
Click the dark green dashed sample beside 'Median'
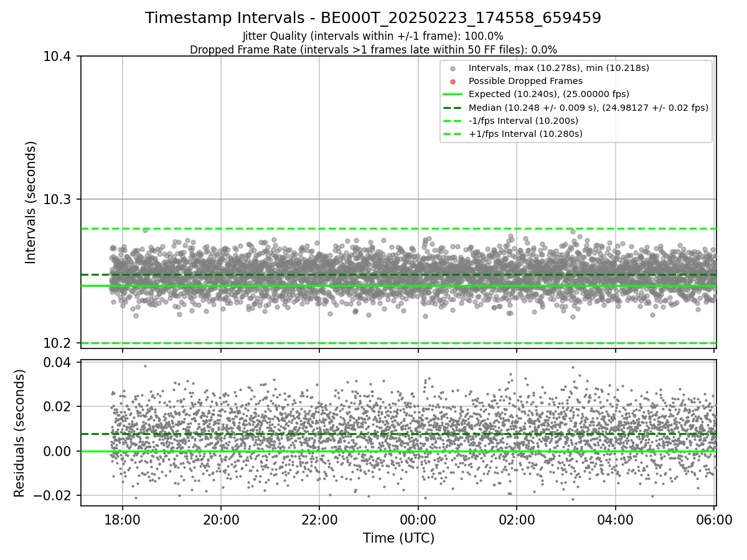453,108
